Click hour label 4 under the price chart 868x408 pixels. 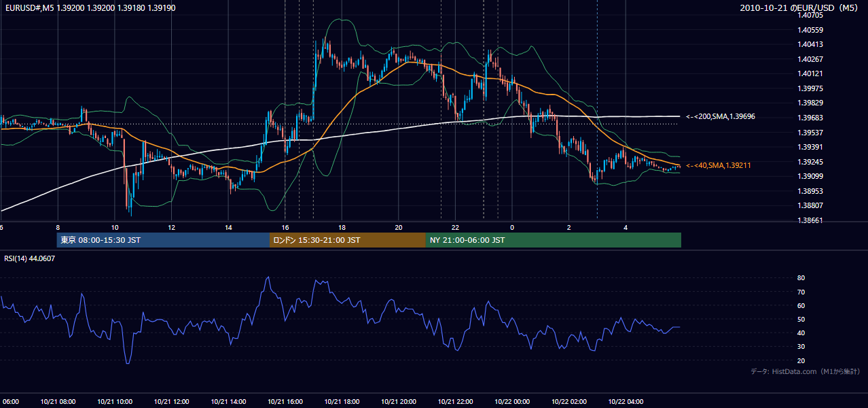[x=626, y=227]
